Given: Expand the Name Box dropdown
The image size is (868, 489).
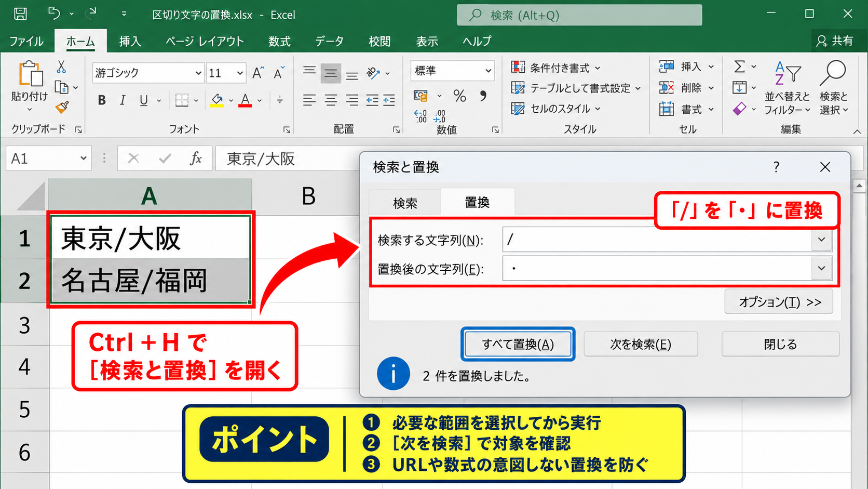Looking at the screenshot, I should click(83, 158).
